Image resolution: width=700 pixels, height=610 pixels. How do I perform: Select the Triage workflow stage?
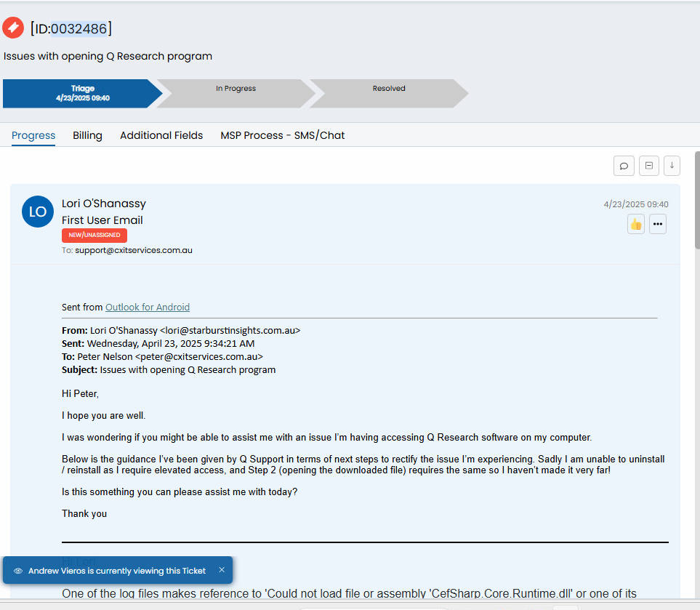coord(83,93)
